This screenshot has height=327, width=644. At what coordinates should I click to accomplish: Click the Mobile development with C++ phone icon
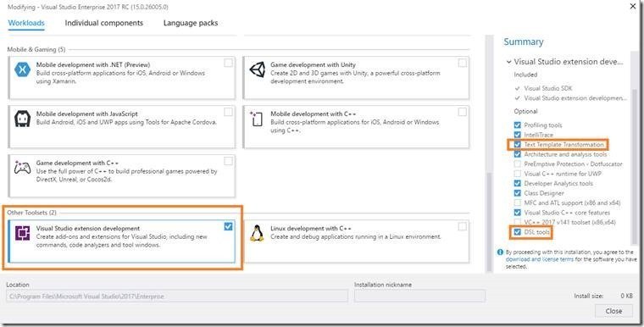tap(257, 119)
